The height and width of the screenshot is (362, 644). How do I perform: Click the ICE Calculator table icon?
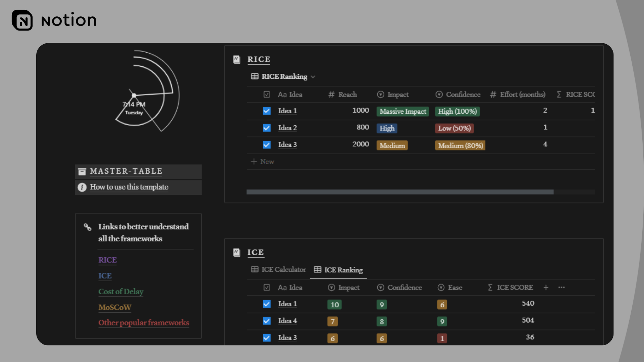255,269
